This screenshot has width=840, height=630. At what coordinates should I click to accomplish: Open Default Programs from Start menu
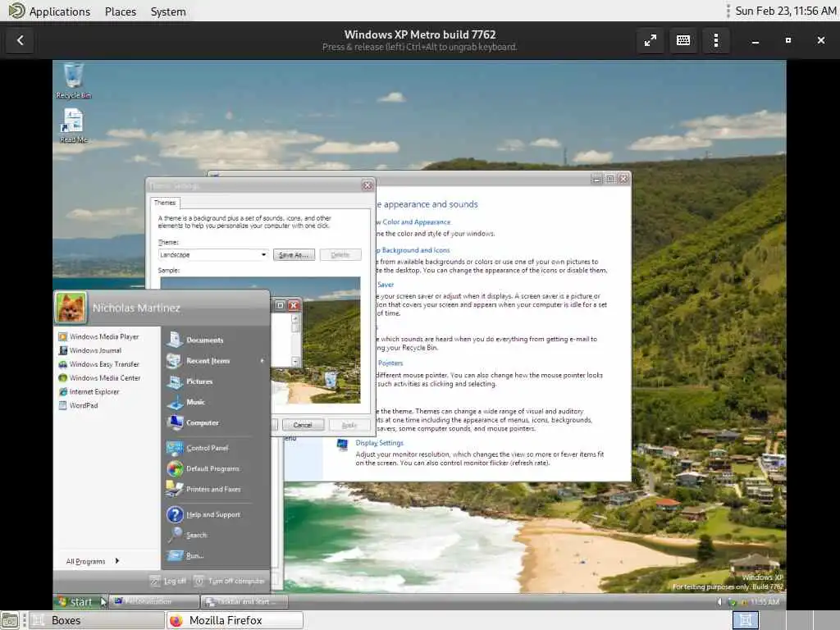point(203,468)
